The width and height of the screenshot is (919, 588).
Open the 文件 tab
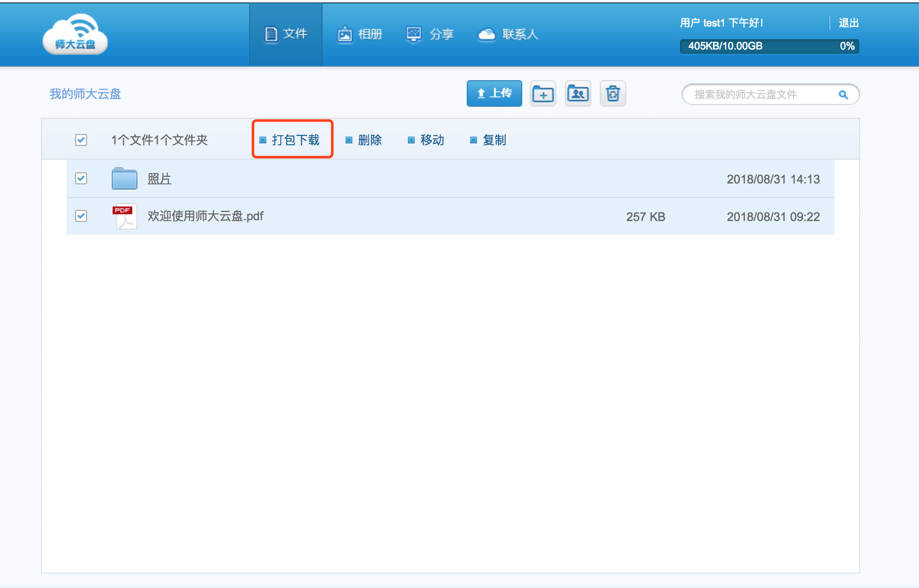tap(286, 34)
